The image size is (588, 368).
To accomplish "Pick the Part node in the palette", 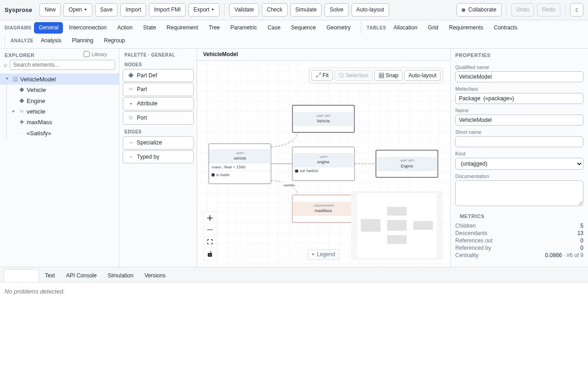I will [158, 89].
